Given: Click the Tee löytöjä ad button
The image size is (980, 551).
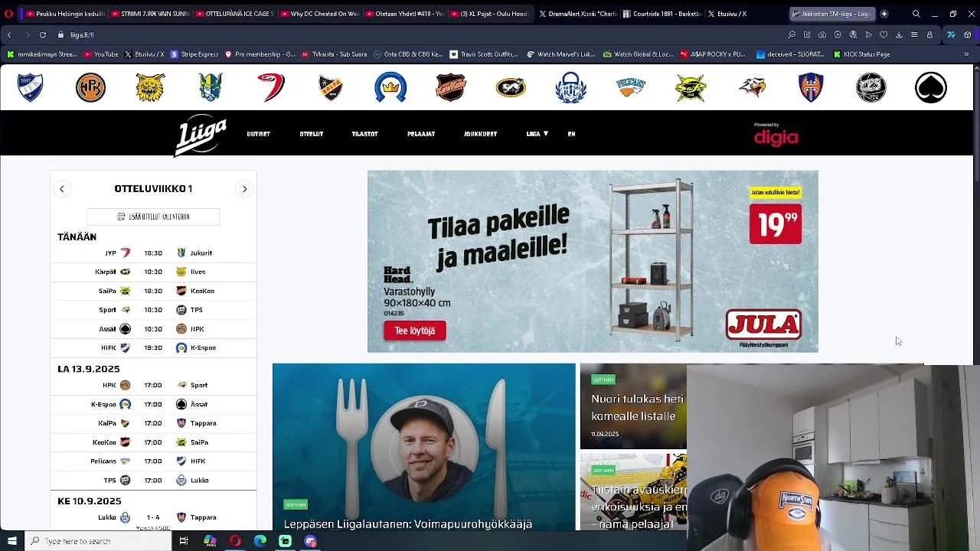Looking at the screenshot, I should [x=414, y=331].
